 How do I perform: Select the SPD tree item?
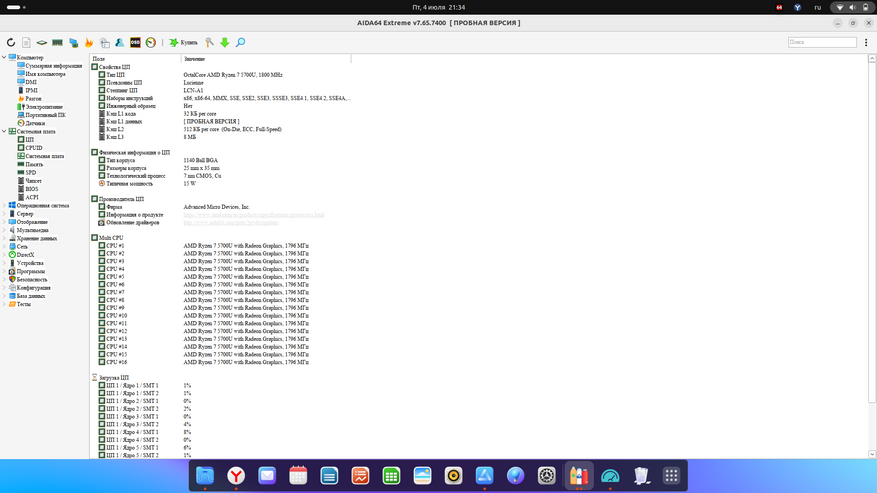click(x=30, y=172)
